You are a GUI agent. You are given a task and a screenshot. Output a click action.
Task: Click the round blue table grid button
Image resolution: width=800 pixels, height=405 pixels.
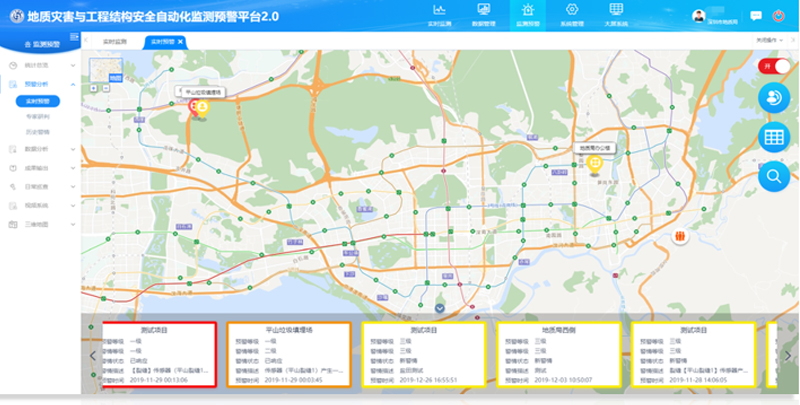(x=773, y=138)
